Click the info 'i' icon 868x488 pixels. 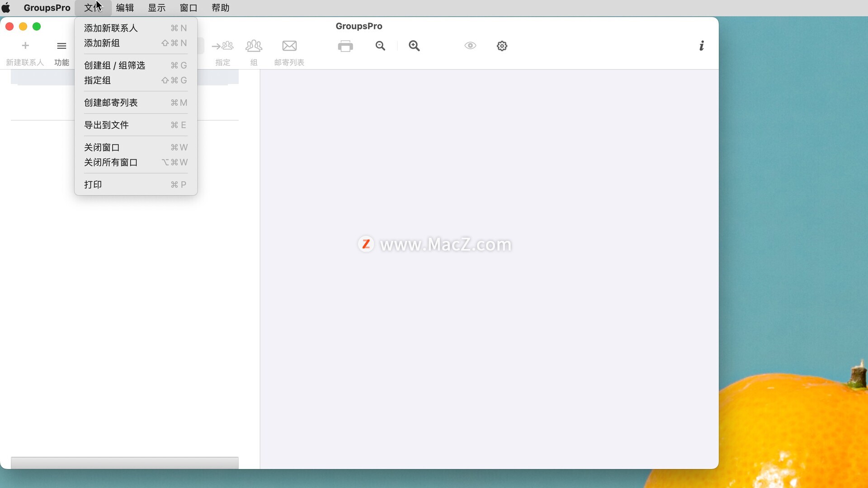pyautogui.click(x=702, y=46)
